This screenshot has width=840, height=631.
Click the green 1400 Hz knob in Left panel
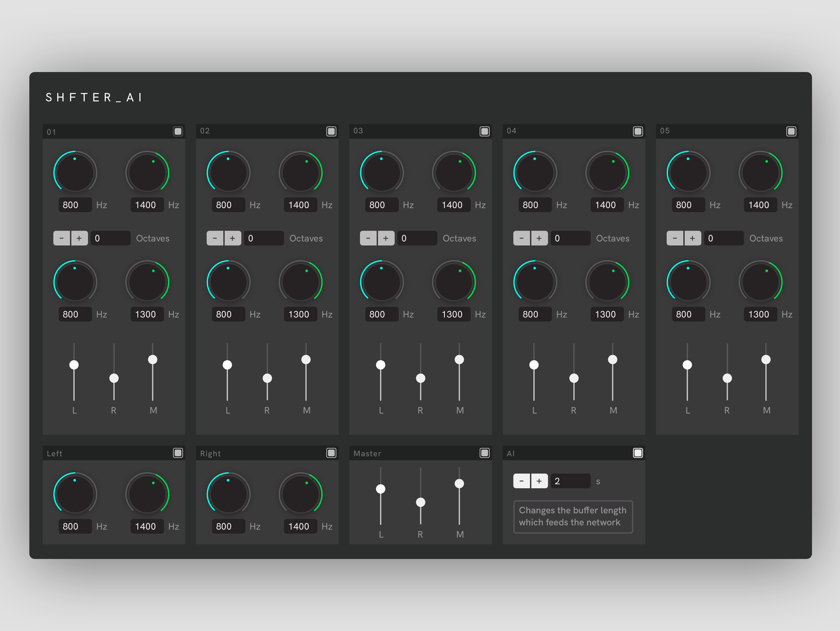tap(147, 494)
